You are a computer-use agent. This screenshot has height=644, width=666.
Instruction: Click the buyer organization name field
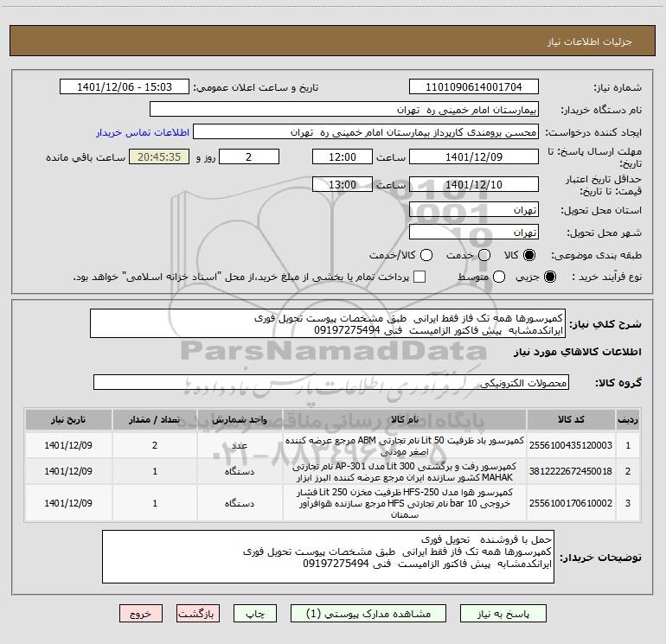(344, 110)
